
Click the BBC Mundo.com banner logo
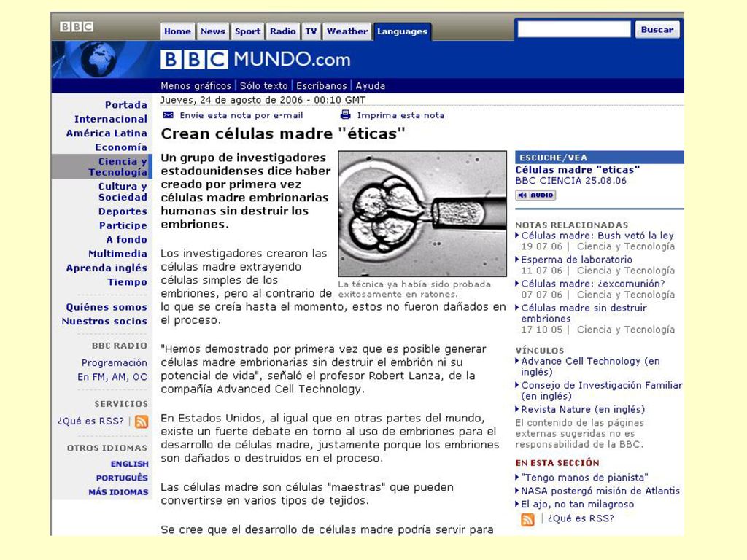point(255,60)
